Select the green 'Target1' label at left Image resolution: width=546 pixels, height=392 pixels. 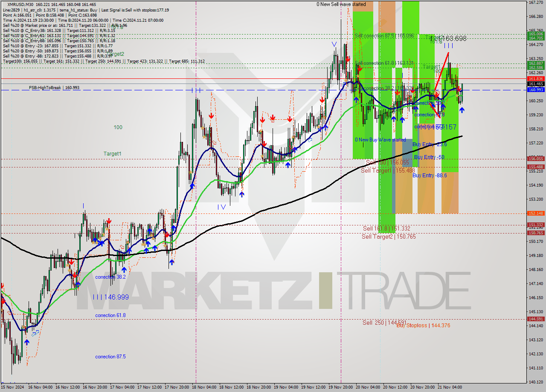coord(113,153)
